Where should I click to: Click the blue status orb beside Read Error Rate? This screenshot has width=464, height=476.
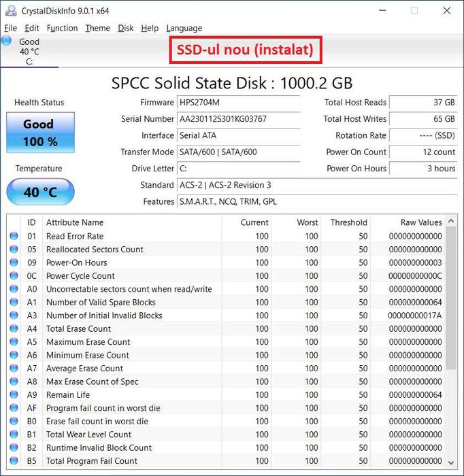(x=14, y=237)
